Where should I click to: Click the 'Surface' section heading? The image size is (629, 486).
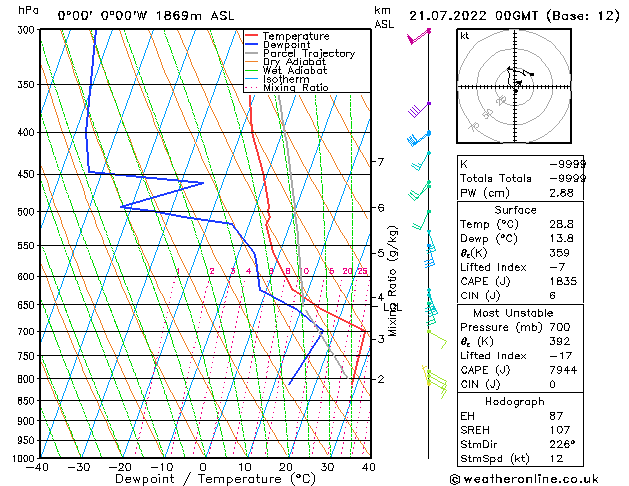click(x=515, y=210)
